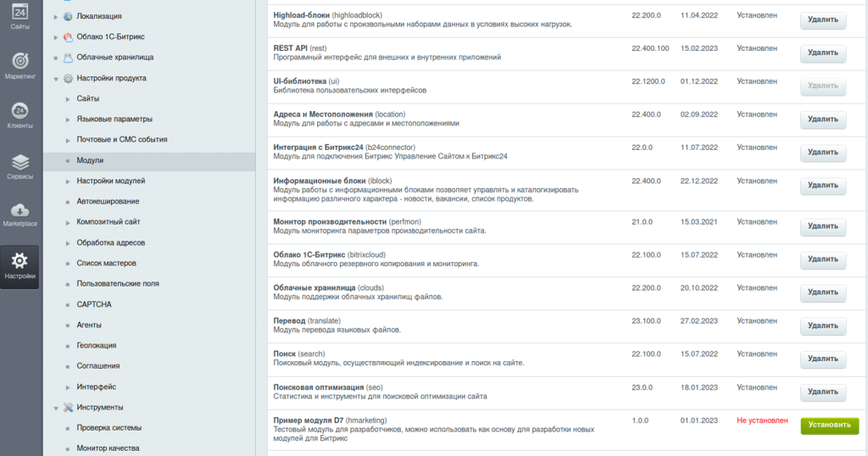Delete the Облако 1С-Битрикс (bitrixcloud) module
Screen dimensions: 868x456
(x=822, y=259)
